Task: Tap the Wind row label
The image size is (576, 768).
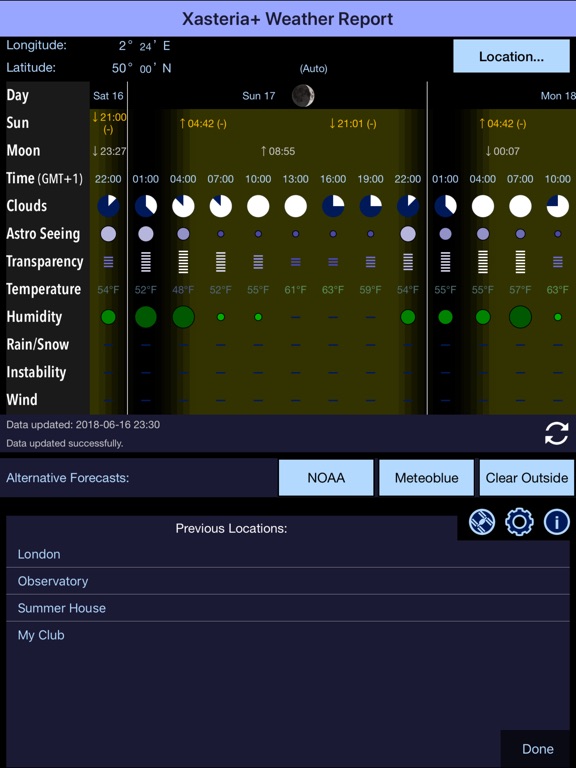Action: tap(22, 400)
